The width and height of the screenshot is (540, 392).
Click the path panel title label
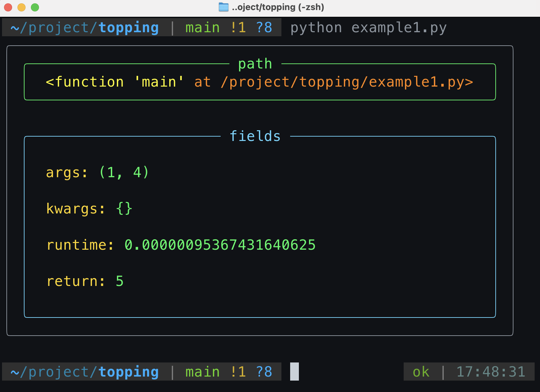(x=255, y=63)
